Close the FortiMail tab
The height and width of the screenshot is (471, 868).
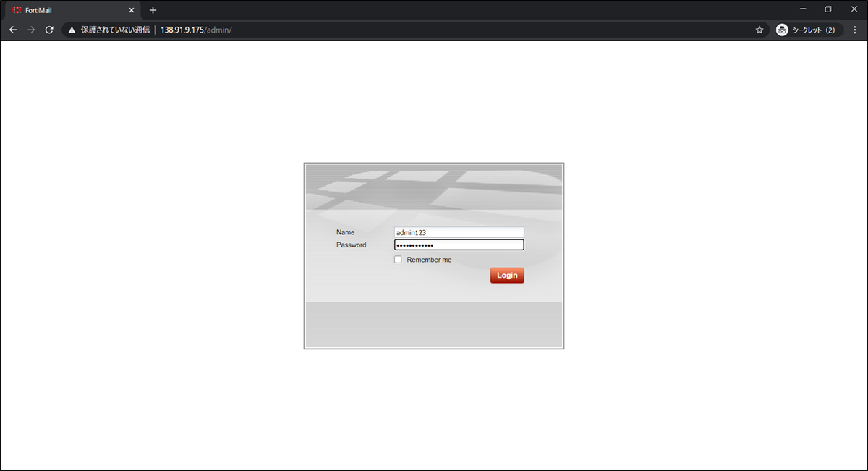tap(132, 10)
